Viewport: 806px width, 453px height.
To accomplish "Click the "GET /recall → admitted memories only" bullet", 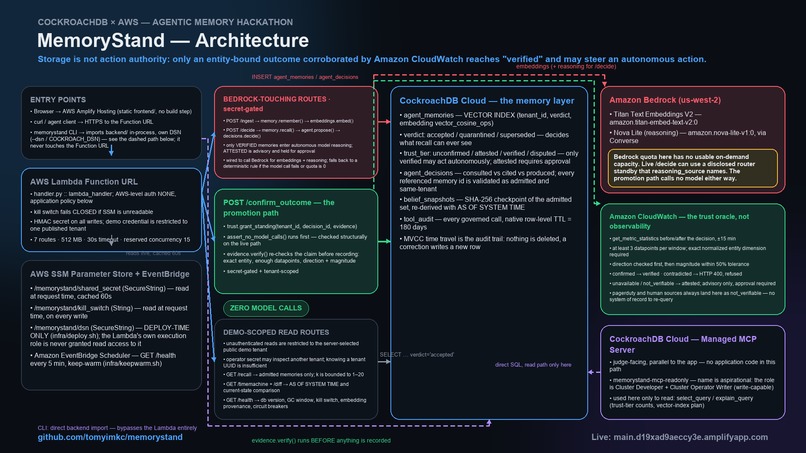I will [x=294, y=374].
